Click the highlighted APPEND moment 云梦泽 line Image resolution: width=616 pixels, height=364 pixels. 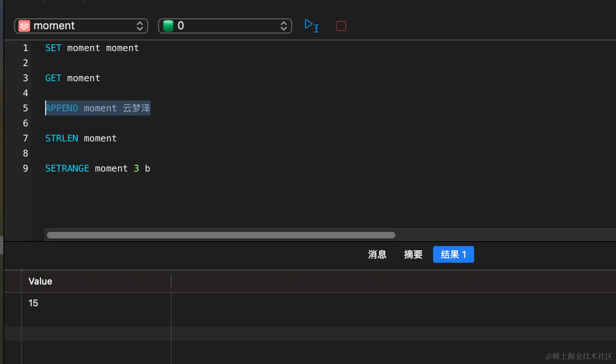tap(98, 108)
